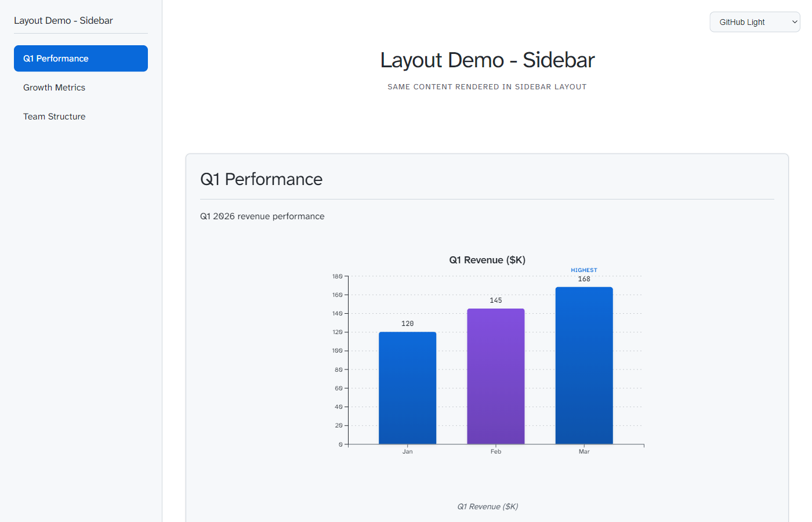The image size is (812, 522).
Task: Click the Mar axis label
Action: pyautogui.click(x=584, y=451)
